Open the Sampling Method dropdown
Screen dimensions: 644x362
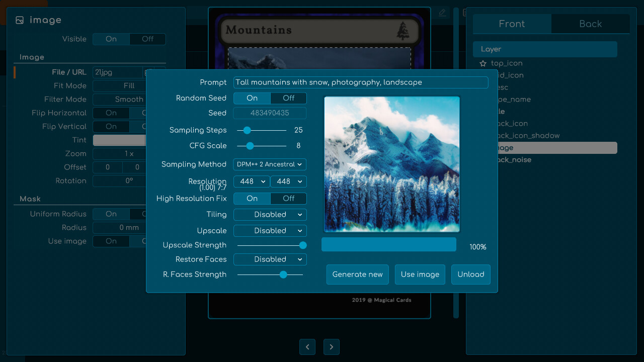click(270, 164)
